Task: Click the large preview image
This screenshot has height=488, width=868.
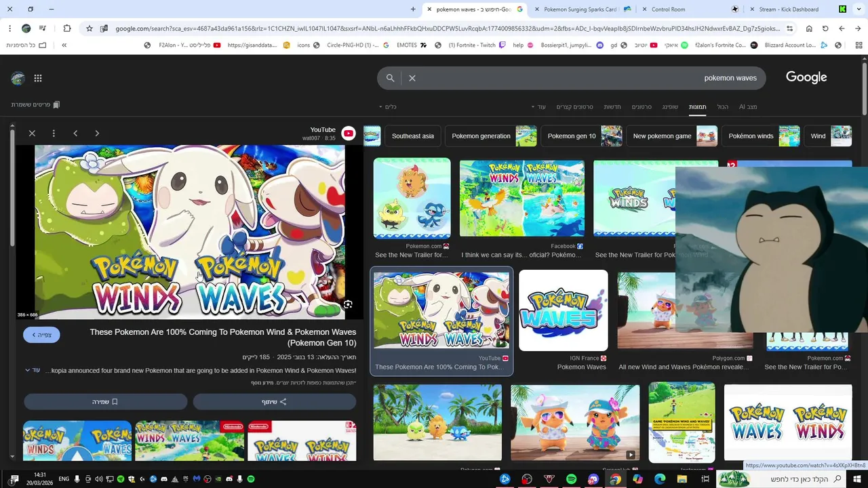Action: tap(190, 232)
